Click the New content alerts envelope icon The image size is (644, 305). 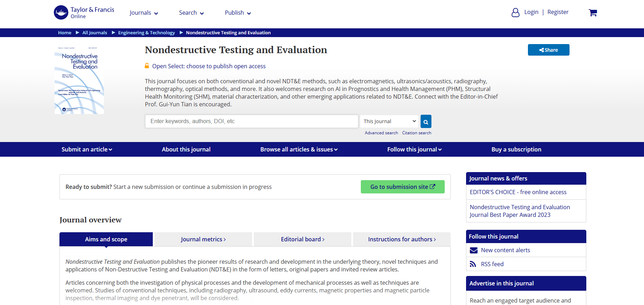[474, 250]
